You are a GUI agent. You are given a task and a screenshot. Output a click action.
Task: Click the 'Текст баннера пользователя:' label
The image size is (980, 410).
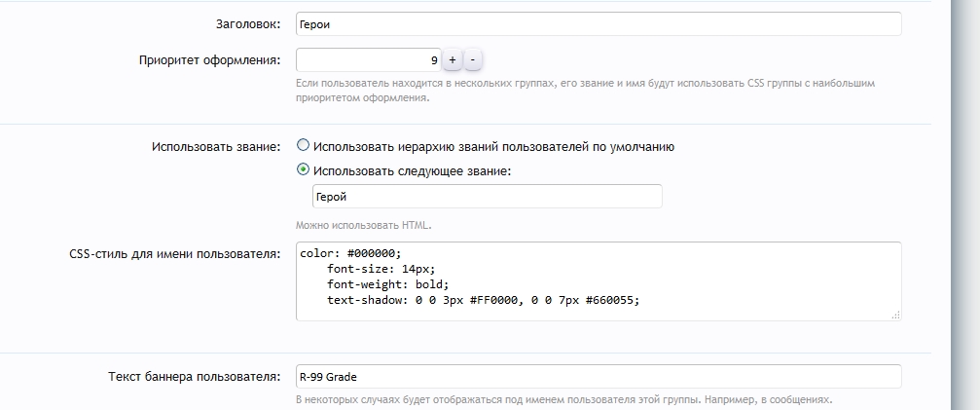[194, 377]
